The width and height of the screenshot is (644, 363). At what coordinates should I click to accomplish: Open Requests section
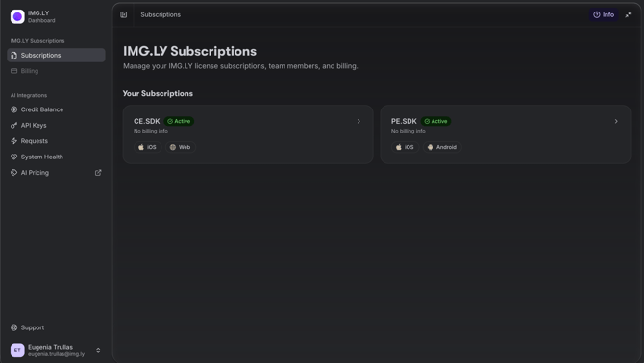click(56, 141)
